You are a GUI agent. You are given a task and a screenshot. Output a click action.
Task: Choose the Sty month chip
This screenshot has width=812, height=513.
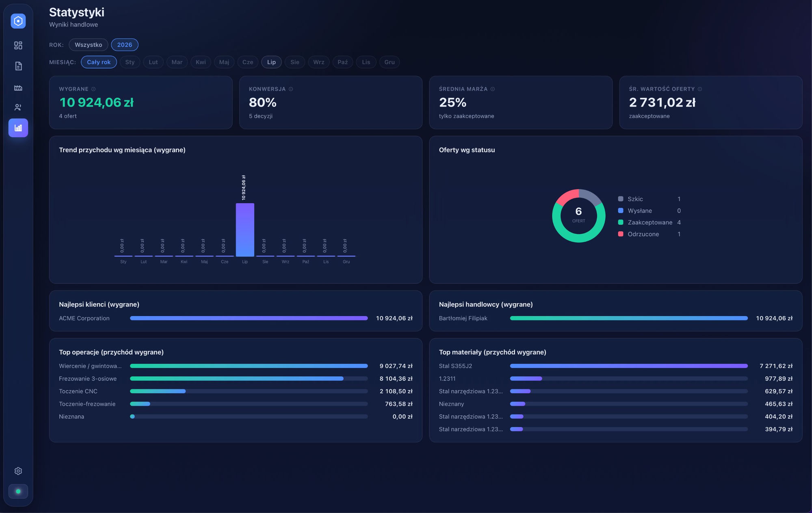tap(130, 62)
